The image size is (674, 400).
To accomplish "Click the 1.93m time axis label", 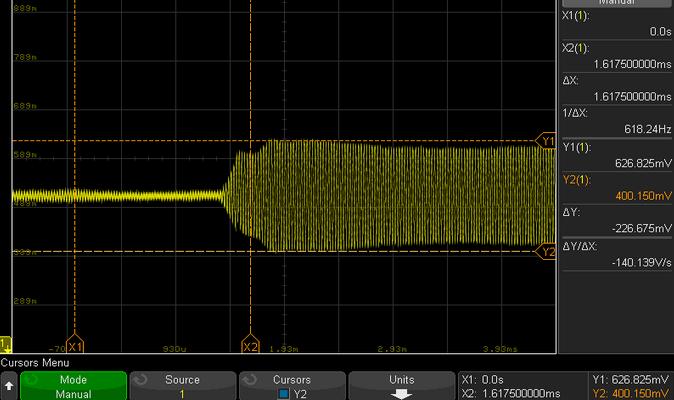I will (284, 349).
